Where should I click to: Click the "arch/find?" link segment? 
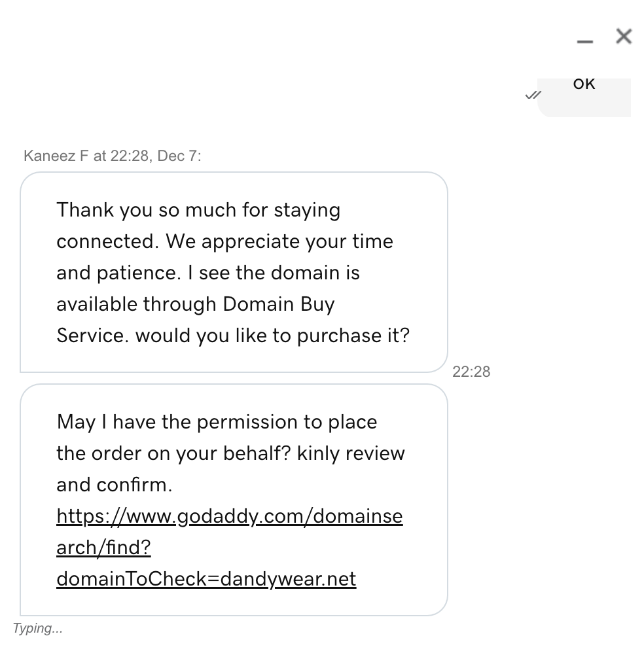pos(103,548)
